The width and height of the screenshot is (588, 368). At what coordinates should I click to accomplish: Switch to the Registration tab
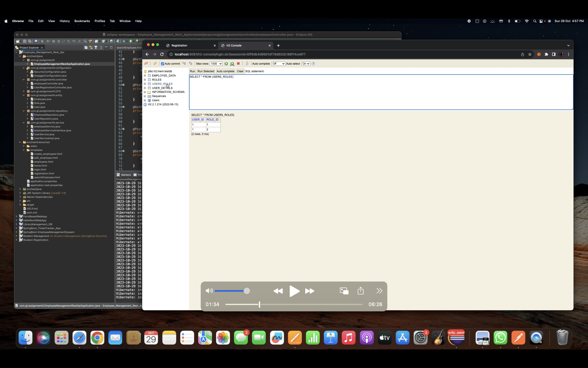191,46
